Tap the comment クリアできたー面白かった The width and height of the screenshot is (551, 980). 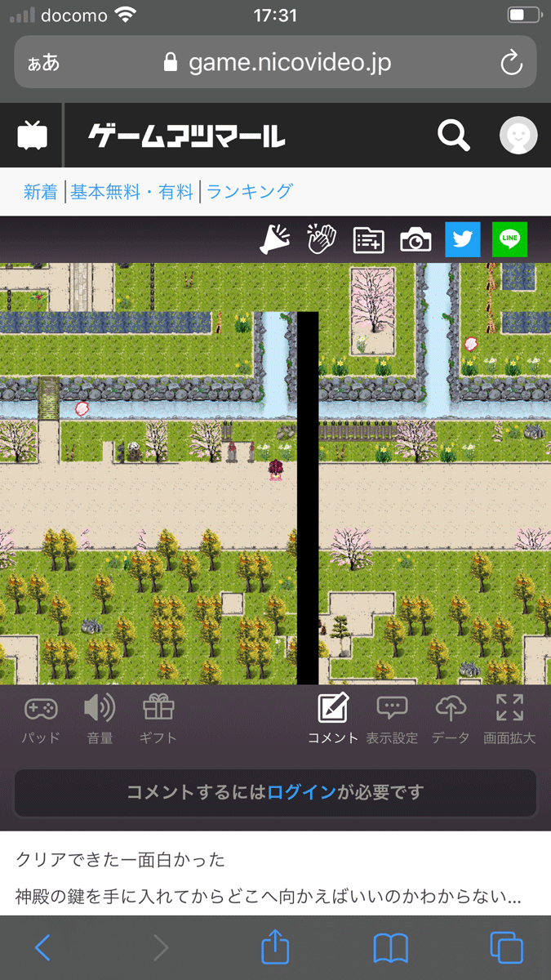tap(121, 859)
